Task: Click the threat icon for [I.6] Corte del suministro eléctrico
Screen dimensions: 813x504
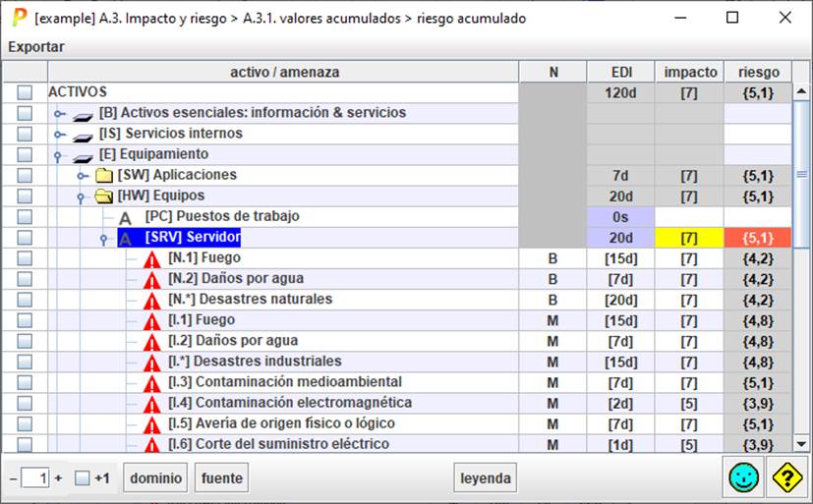Action: [x=152, y=444]
